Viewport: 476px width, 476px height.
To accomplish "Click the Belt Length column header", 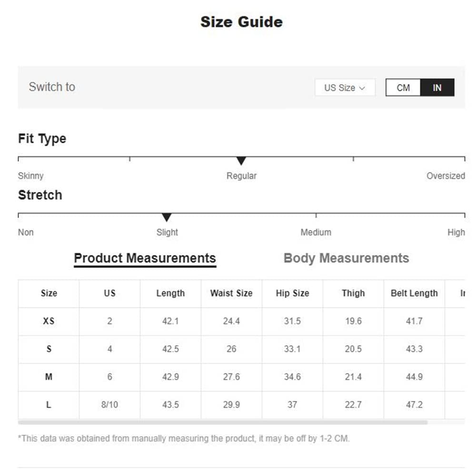I will [414, 293].
